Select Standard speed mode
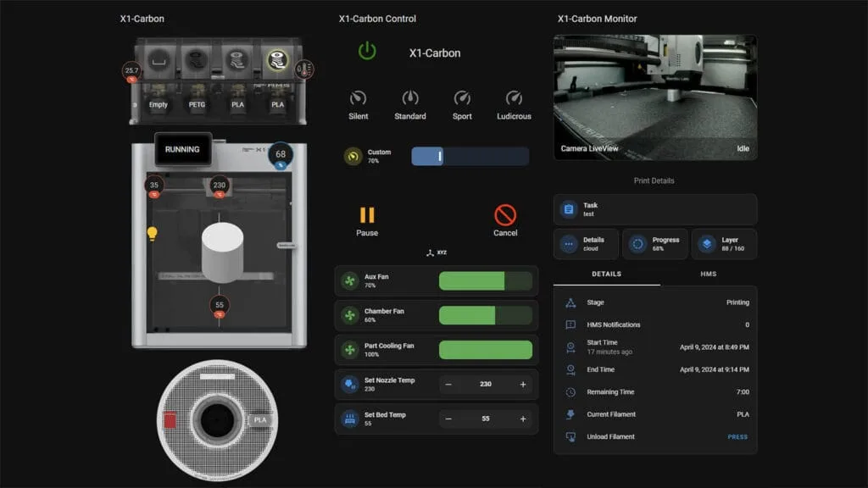868x488 pixels. (410, 98)
